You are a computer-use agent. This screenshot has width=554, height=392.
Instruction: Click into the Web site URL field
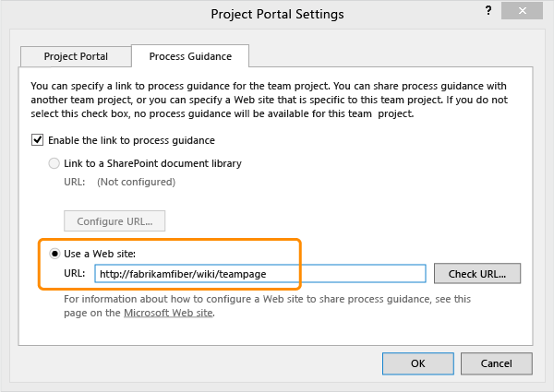(x=259, y=274)
